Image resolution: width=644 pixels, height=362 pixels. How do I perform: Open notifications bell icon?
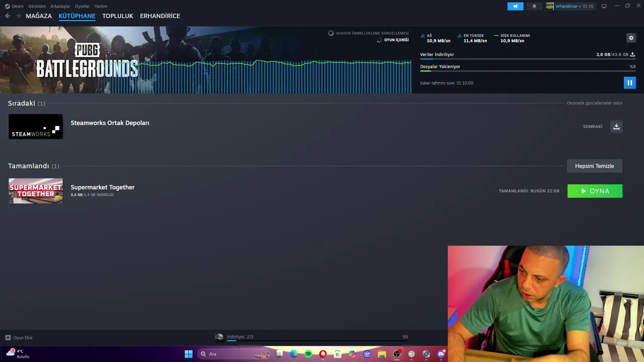click(x=534, y=6)
